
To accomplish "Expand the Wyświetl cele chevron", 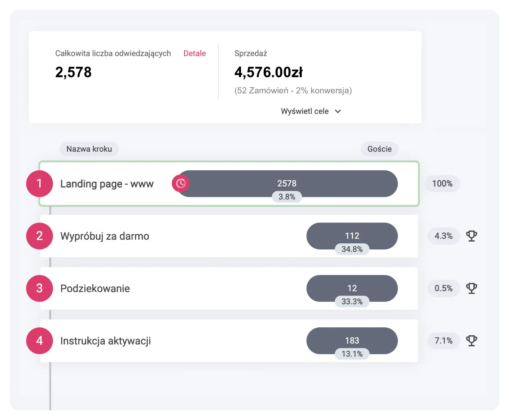I will tap(338, 111).
